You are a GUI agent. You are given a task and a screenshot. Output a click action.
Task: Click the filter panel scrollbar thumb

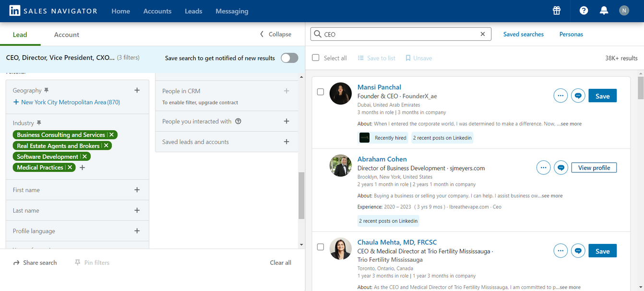pos(301,195)
